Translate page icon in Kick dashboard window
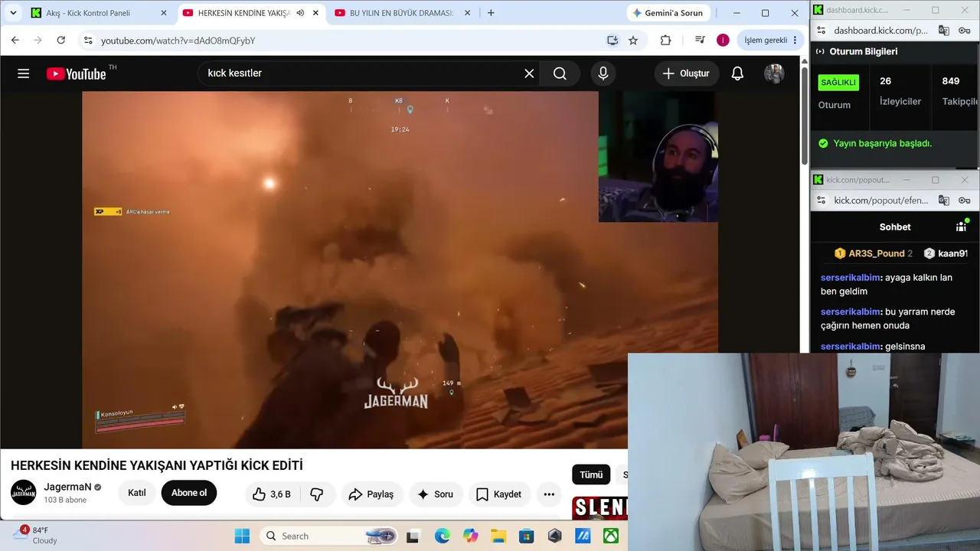Image resolution: width=980 pixels, height=551 pixels. tap(944, 31)
